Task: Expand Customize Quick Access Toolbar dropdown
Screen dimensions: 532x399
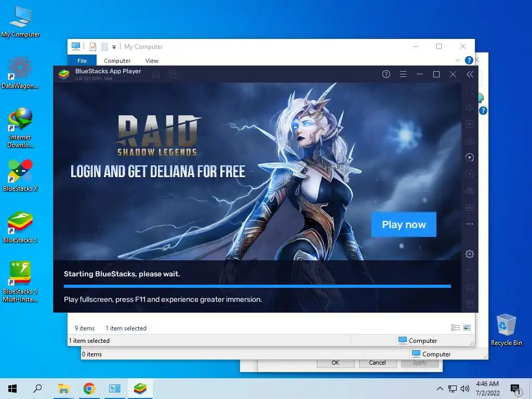Action: tap(114, 47)
